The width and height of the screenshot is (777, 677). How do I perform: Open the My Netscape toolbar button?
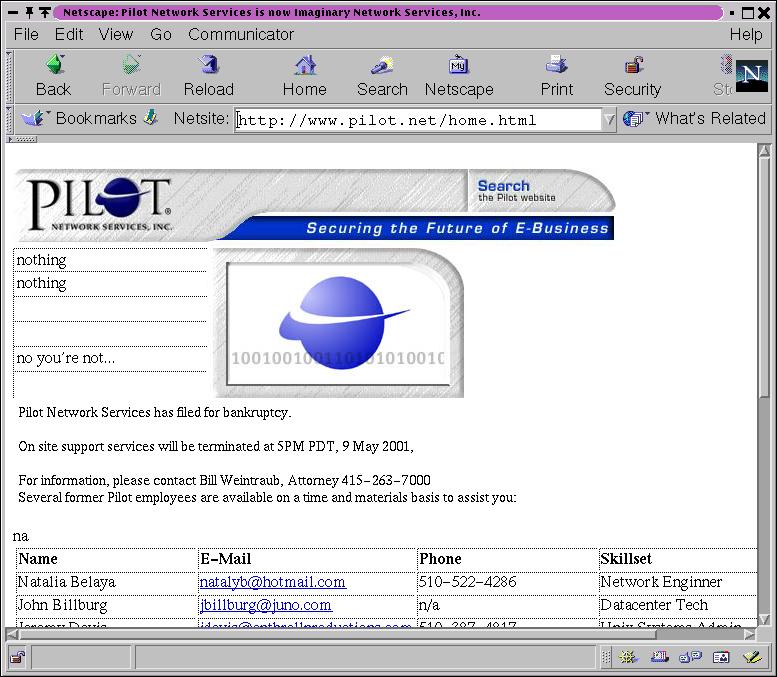(x=459, y=76)
